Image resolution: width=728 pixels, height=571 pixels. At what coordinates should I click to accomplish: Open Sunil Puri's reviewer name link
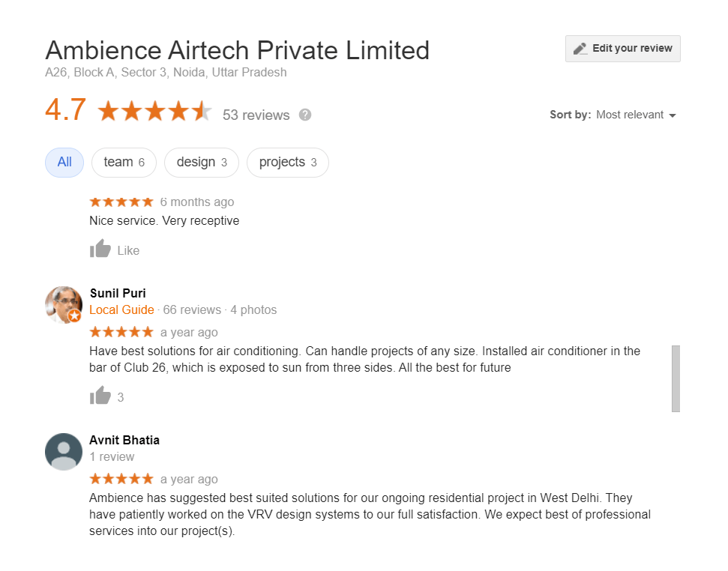coord(118,292)
